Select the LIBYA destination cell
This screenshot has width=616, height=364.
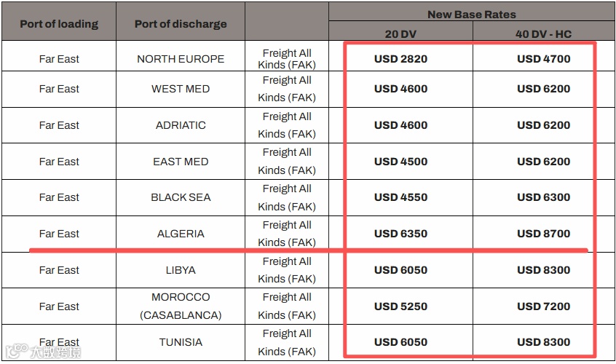(x=181, y=270)
